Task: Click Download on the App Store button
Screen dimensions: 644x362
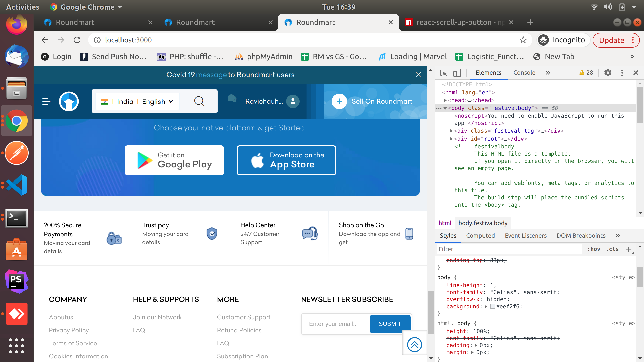Action: pyautogui.click(x=286, y=160)
